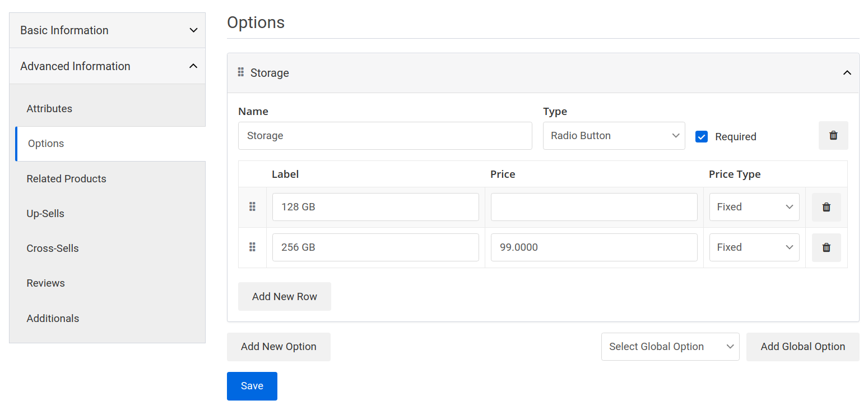Switch to the Related Products section

pos(66,178)
